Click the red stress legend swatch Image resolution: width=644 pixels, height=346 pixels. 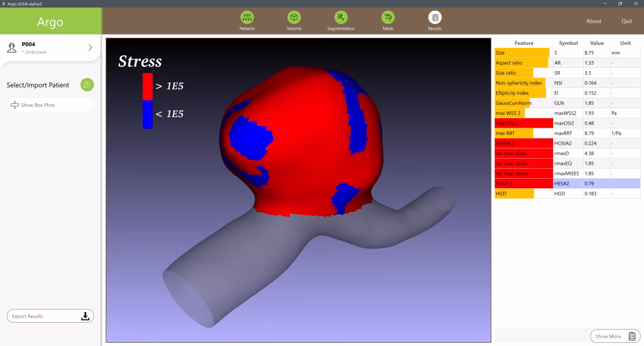click(x=147, y=86)
